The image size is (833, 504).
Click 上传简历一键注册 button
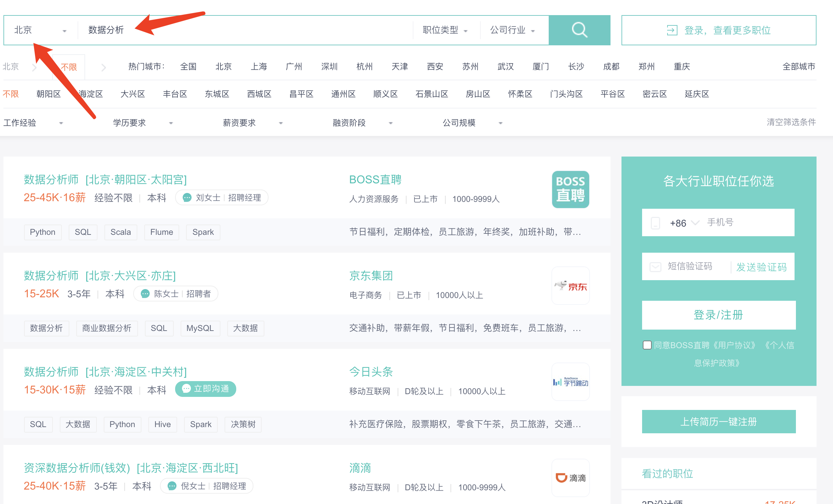[x=718, y=422]
